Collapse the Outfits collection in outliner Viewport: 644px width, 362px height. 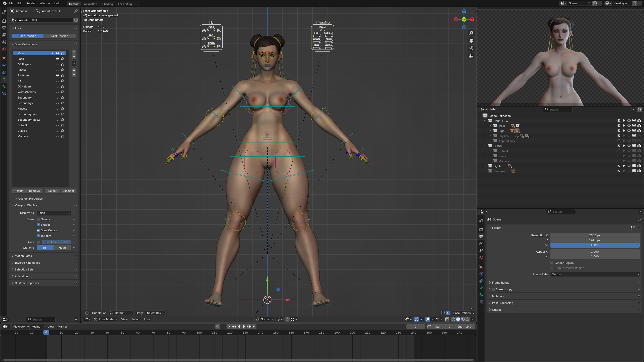click(x=485, y=146)
